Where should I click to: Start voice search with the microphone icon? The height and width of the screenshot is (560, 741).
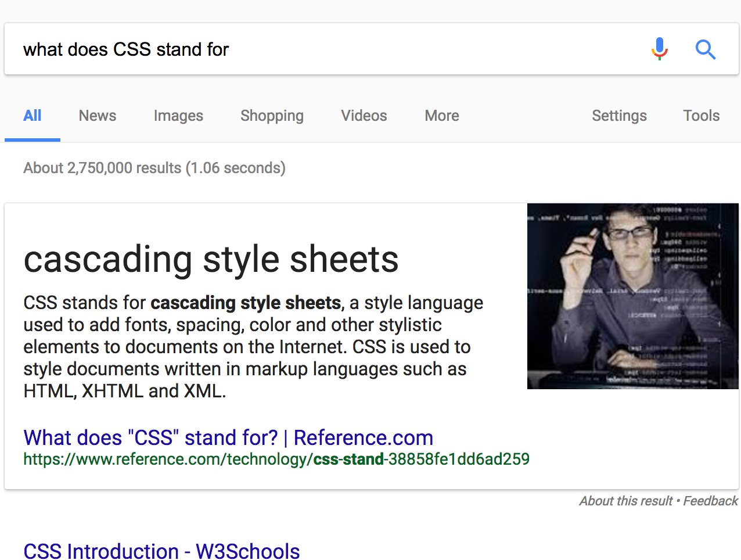pos(659,49)
